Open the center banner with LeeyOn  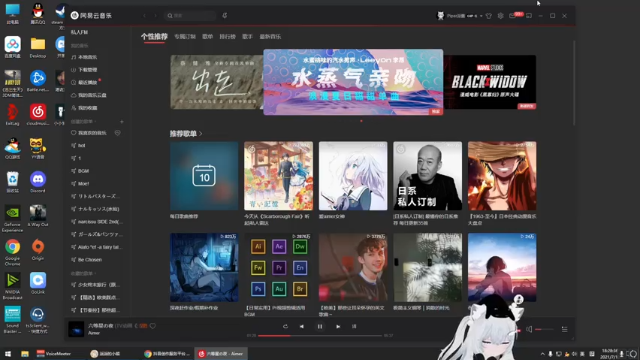tap(353, 82)
